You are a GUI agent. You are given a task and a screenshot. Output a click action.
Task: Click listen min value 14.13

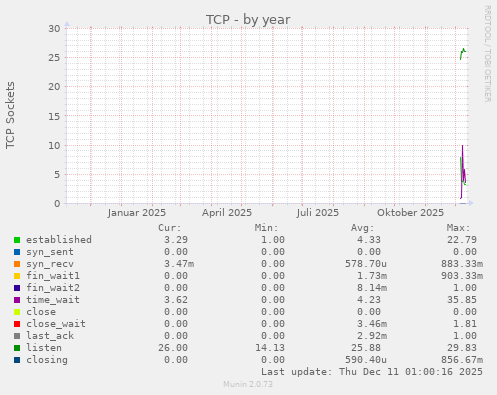click(269, 348)
